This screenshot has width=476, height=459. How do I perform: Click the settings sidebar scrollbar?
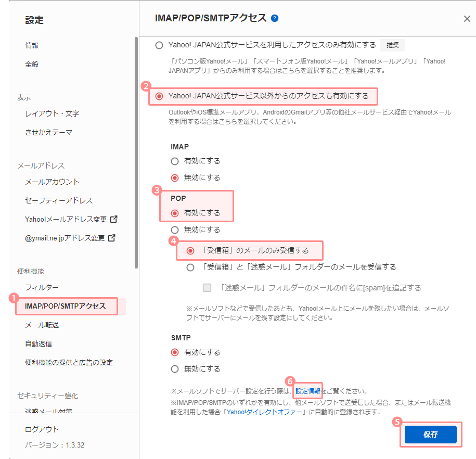(x=136, y=153)
